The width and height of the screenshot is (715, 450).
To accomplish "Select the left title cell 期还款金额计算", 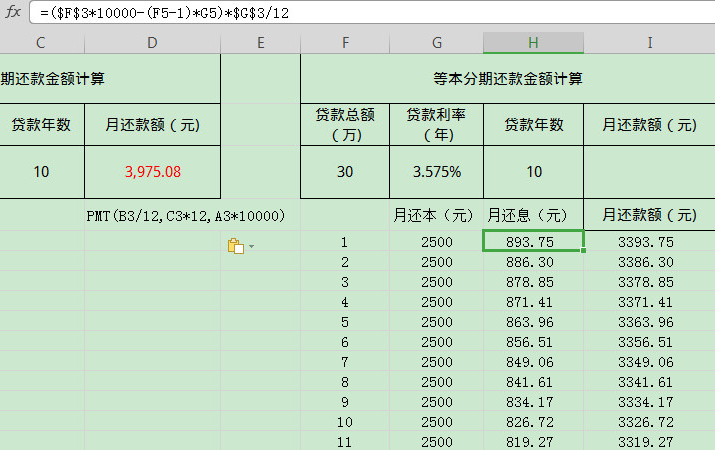I will tap(110, 78).
